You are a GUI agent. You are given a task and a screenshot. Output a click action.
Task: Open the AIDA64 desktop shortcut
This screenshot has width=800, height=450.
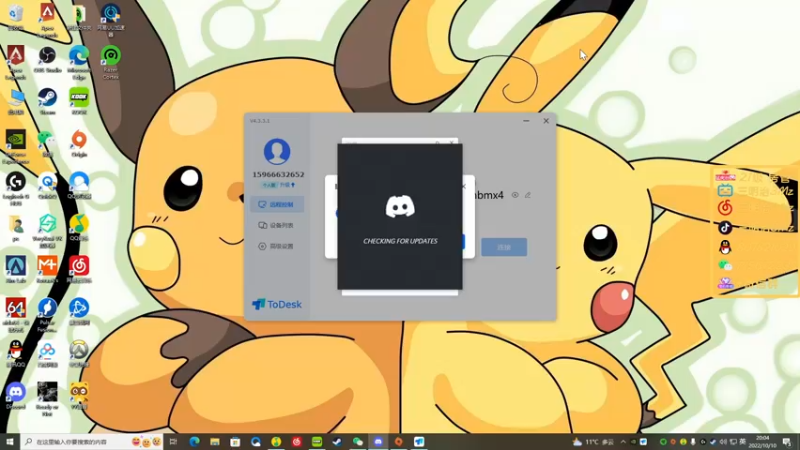click(16, 314)
